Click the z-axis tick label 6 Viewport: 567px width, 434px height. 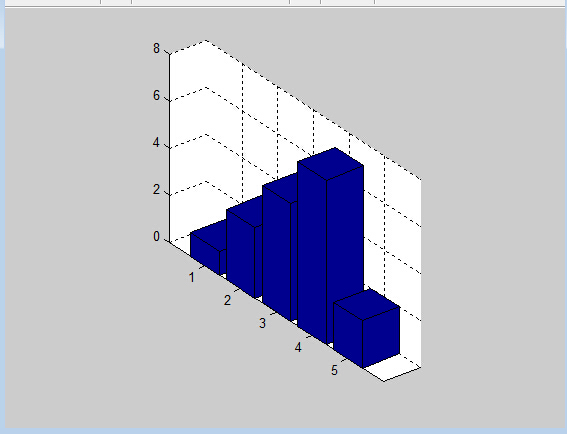156,96
